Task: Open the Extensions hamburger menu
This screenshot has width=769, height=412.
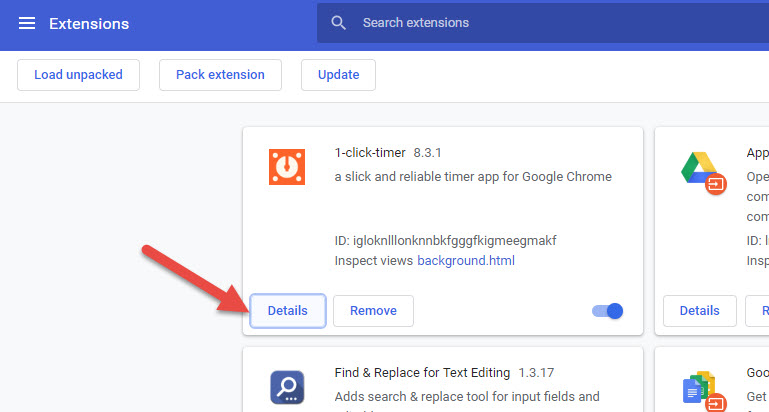Action: [x=27, y=23]
